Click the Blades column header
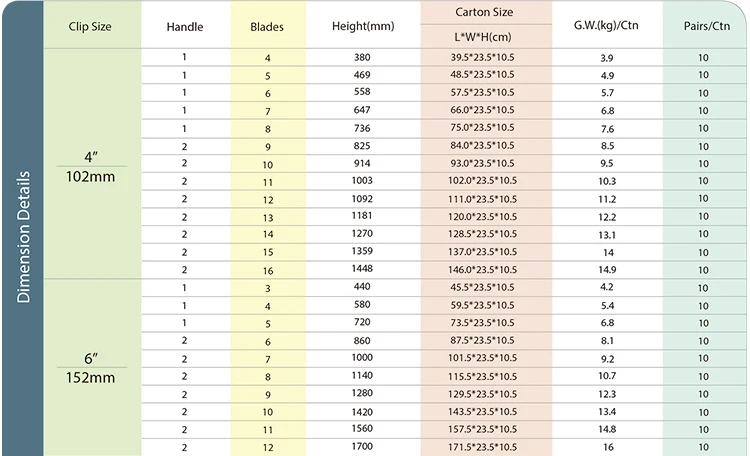The width and height of the screenshot is (750, 456). [267, 27]
